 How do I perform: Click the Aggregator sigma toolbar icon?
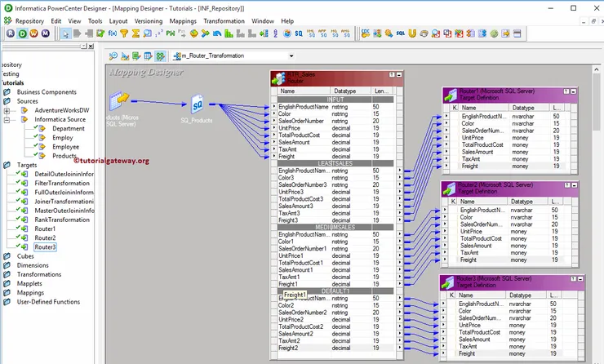[x=135, y=33]
